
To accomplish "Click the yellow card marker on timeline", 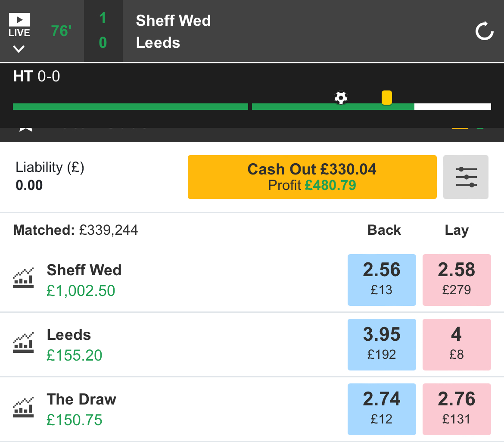I will [387, 98].
